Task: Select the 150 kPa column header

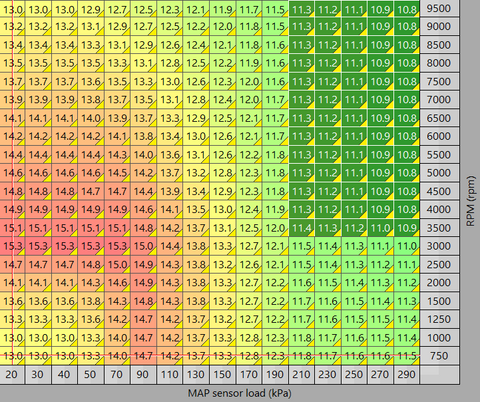Action: pyautogui.click(x=222, y=374)
